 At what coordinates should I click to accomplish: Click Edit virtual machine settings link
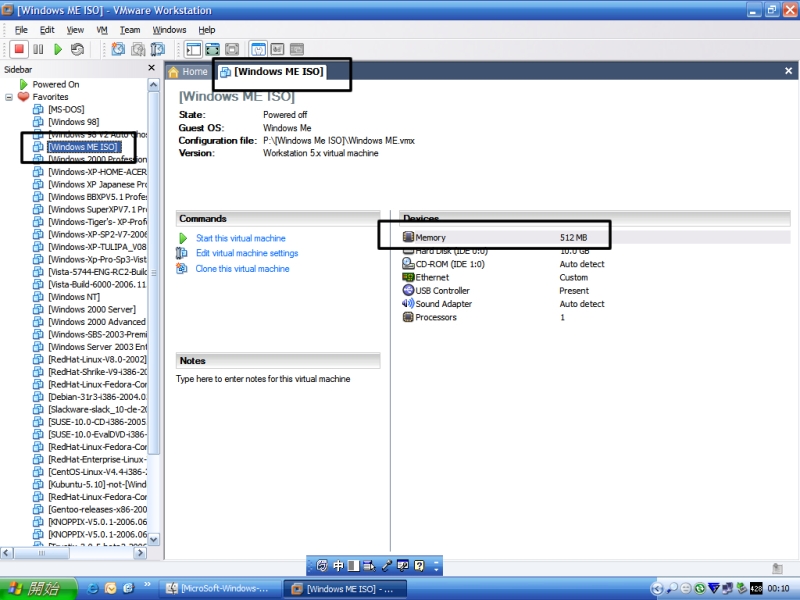coord(247,253)
